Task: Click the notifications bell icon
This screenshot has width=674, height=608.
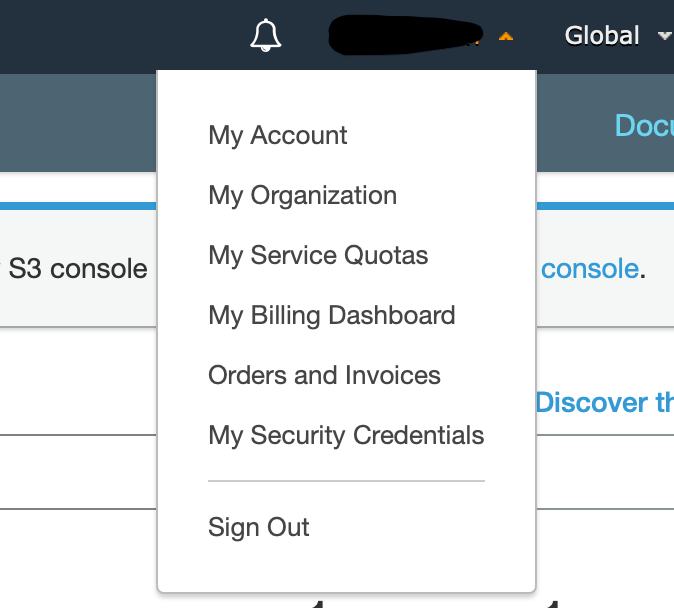Action: (265, 36)
